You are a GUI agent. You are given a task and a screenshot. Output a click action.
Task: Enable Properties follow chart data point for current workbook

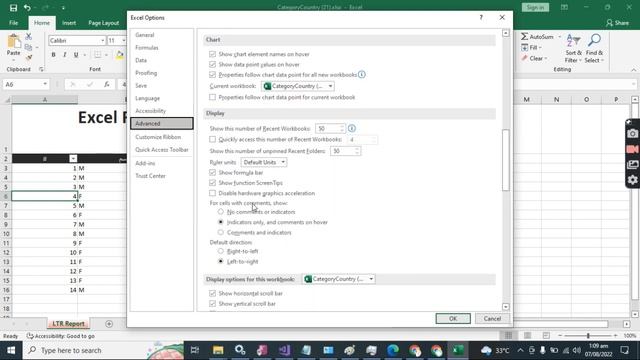click(212, 97)
